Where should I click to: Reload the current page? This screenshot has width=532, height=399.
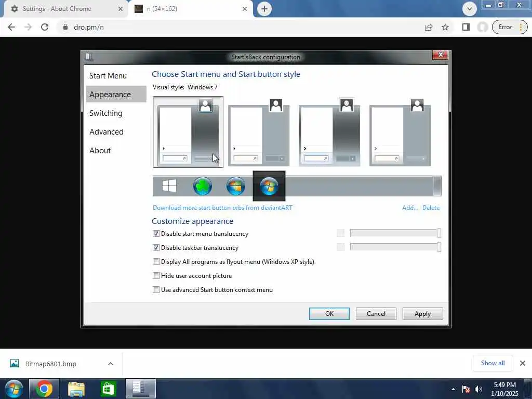(x=45, y=27)
